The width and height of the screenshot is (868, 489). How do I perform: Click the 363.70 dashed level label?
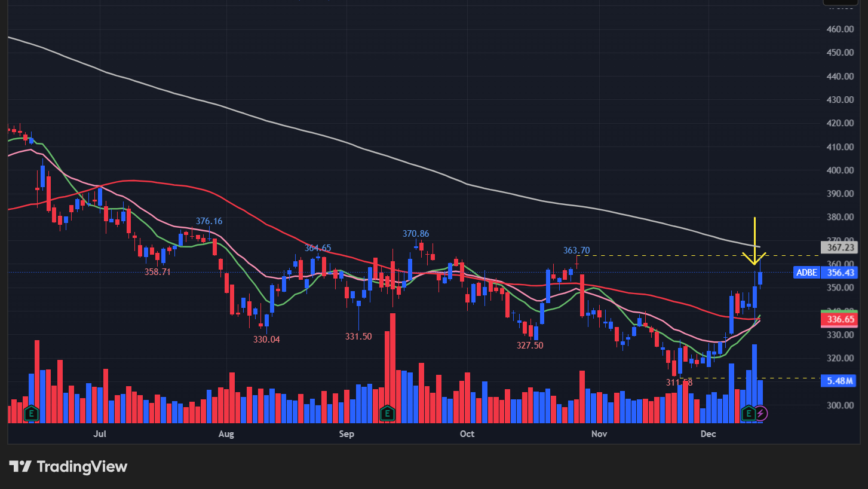[x=576, y=250]
